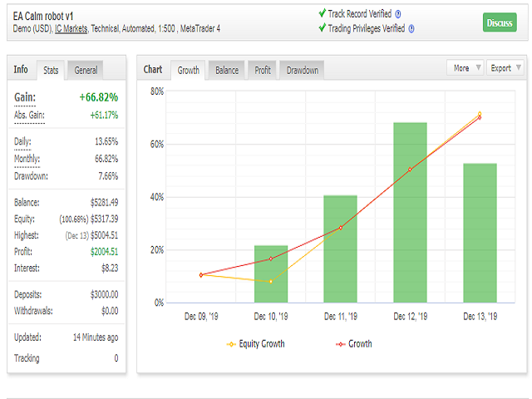Click the help icon beside Track Record Verified
532x399 pixels.
tap(398, 14)
